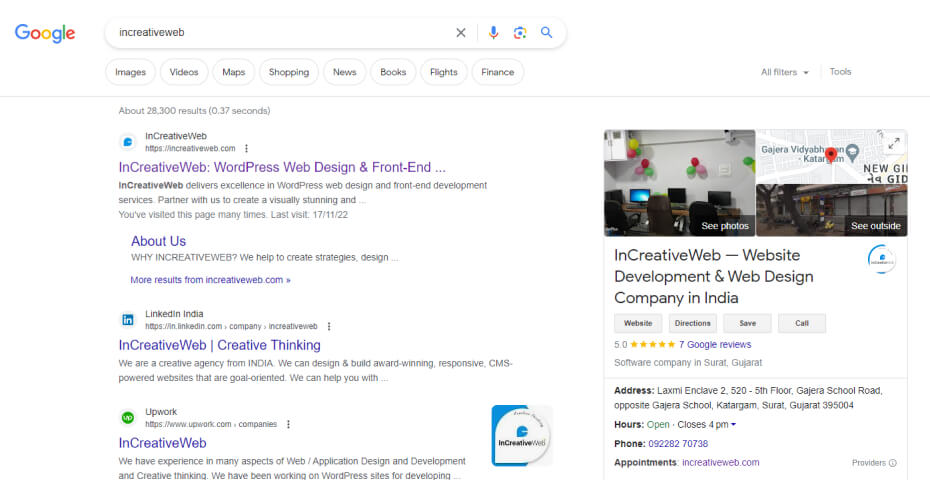The image size is (930, 480).
Task: Open three-dot menu beside increativeweb.com URL
Action: 247,148
